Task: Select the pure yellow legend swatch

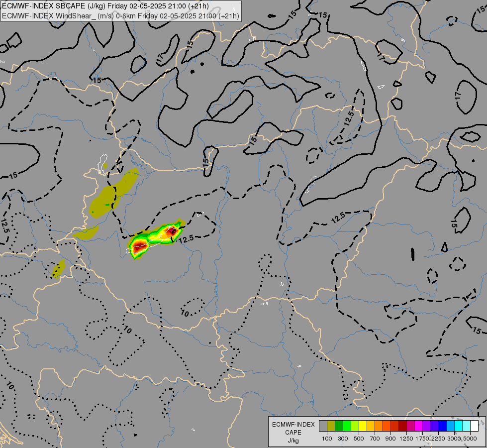Action: 363,426
